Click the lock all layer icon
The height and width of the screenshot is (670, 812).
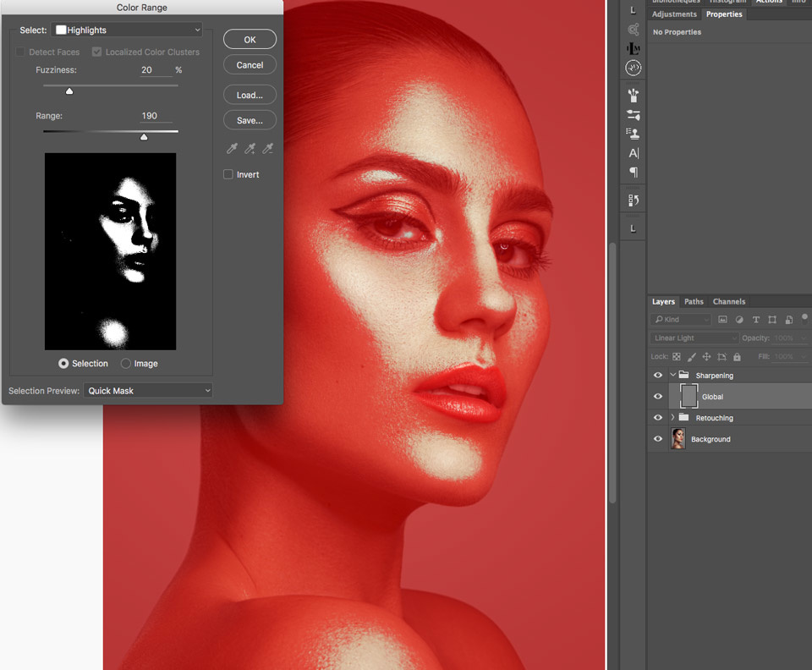coord(737,357)
